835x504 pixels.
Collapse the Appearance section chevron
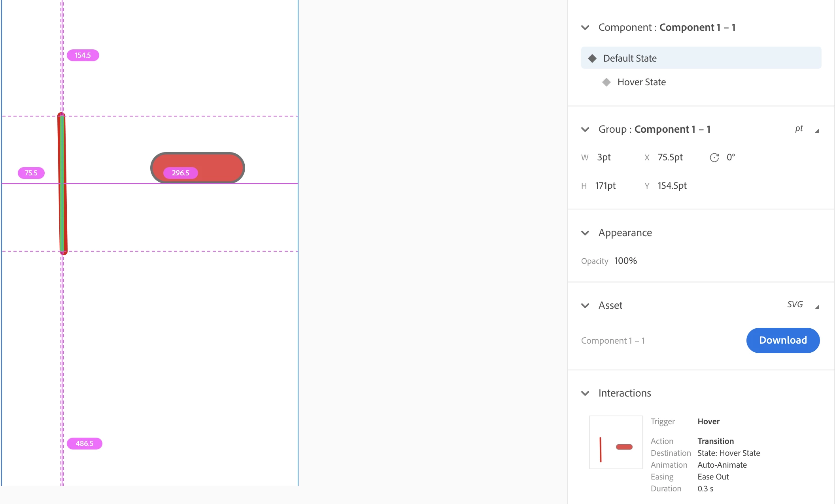coord(585,233)
